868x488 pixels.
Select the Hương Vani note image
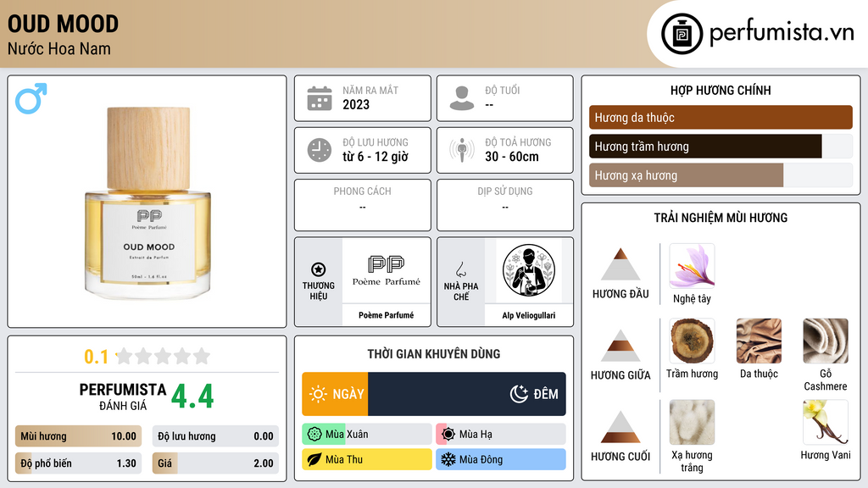click(826, 422)
